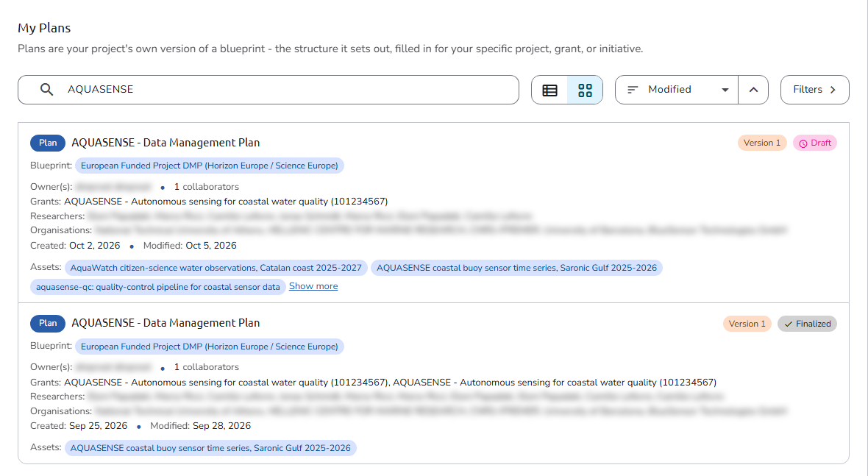Open the Finalized AQUASENSE Data Management Plan title

166,323
